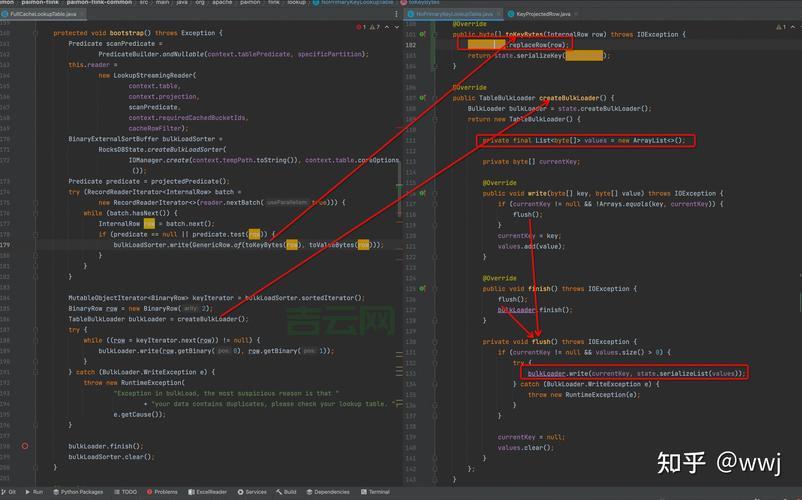Open the Terminal tool window
The width and height of the screenshot is (802, 500).
click(x=377, y=492)
